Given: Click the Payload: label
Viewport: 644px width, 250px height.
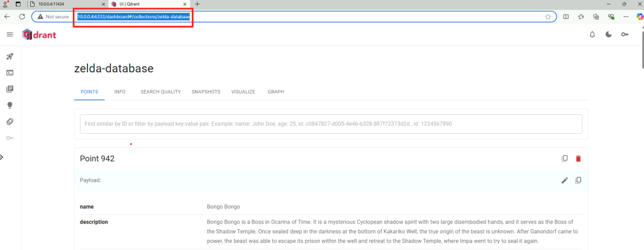Looking at the screenshot, I should coord(91,180).
